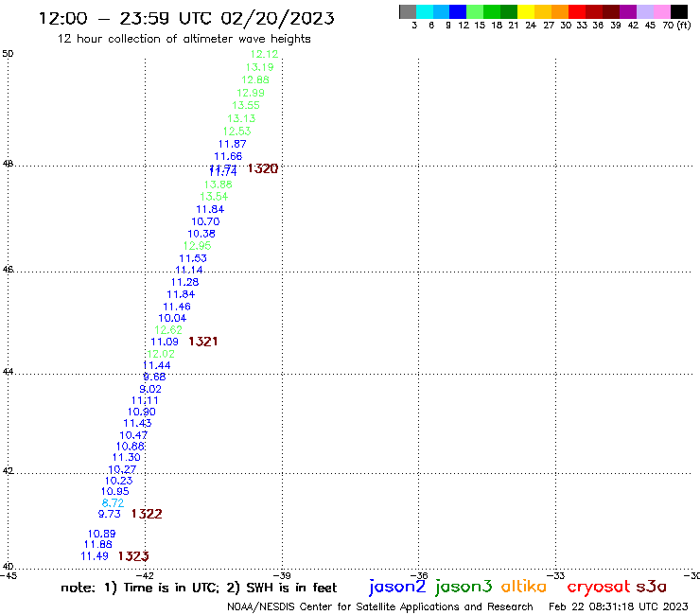Image resolution: width=700 pixels, height=615 pixels.
Task: Select the value '13.13'
Action: (x=241, y=118)
